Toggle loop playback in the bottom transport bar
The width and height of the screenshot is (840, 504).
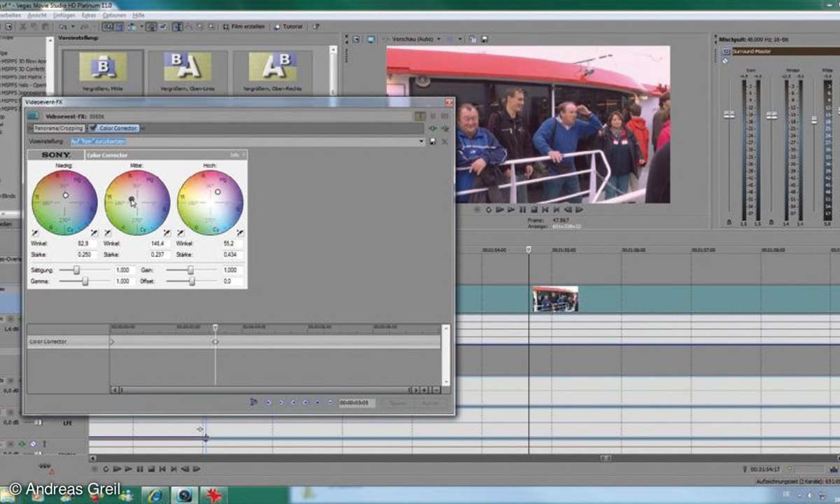coord(106,469)
